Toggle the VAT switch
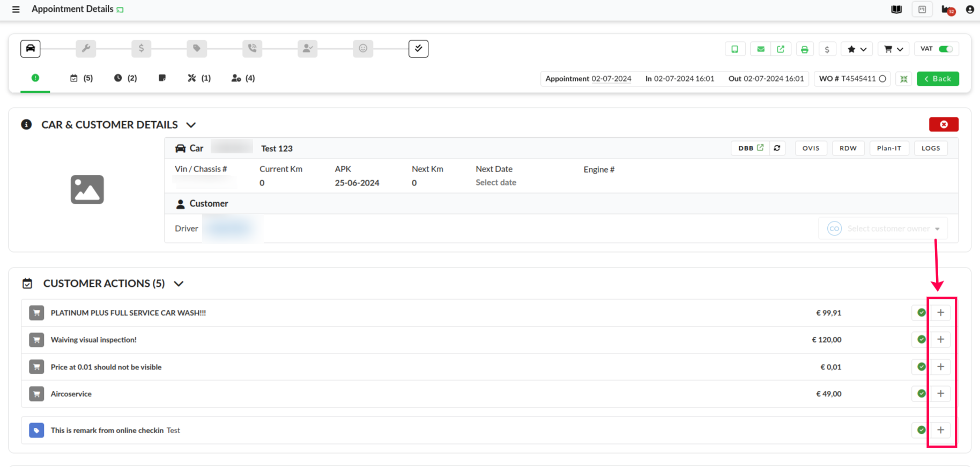This screenshot has height=467, width=980. tap(945, 49)
